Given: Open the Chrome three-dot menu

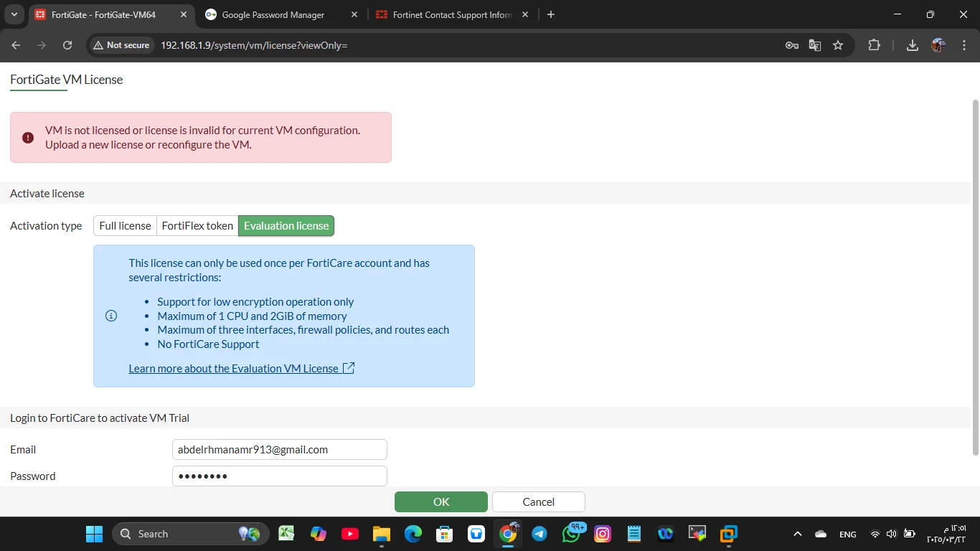Looking at the screenshot, I should 963,45.
